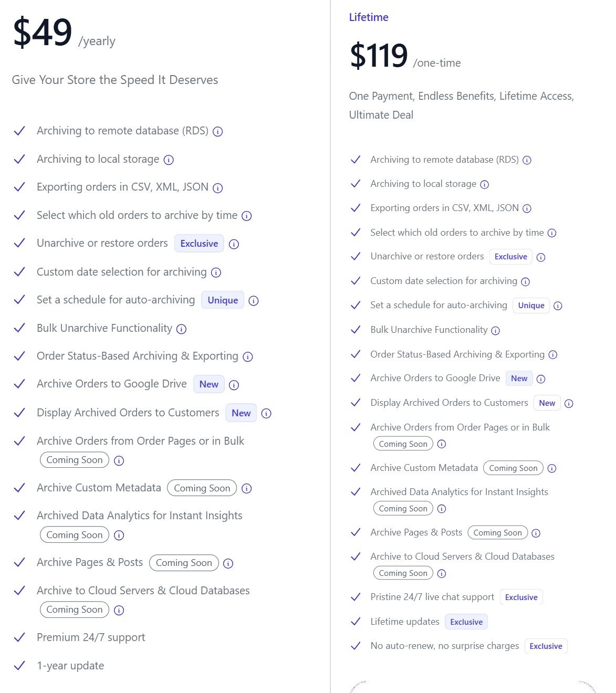The image size is (616, 693).
Task: Click the $119 one-time price
Action: click(x=379, y=56)
